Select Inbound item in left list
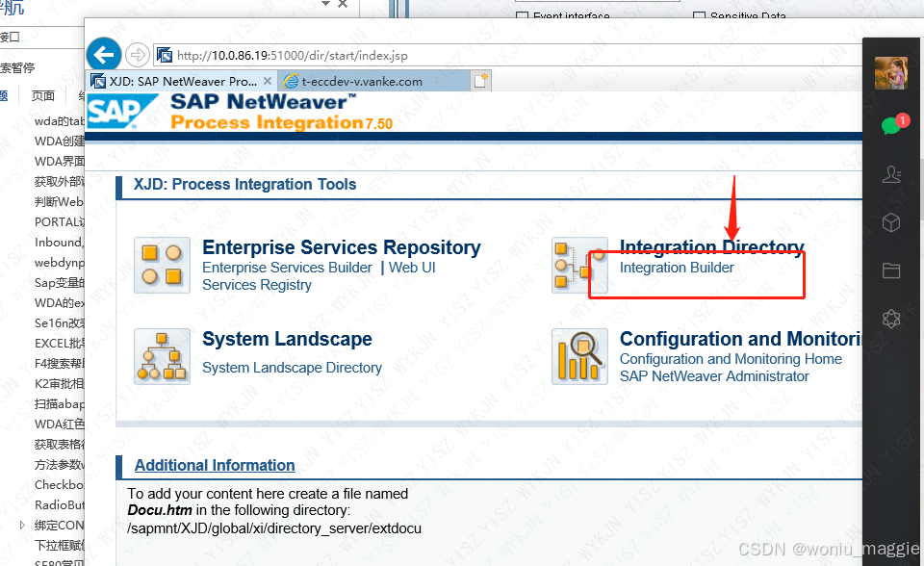924x566 pixels. [59, 243]
